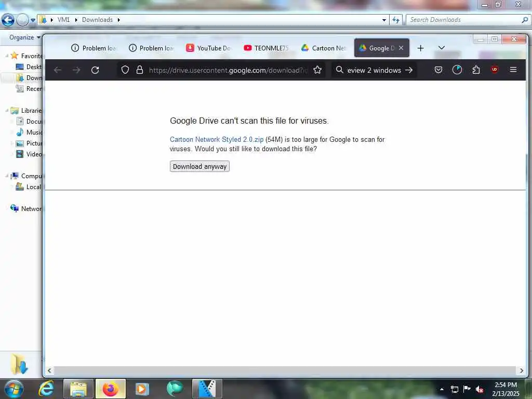Switch to Cartoon Network Drive tab
This screenshot has width=532, height=399.
(324, 48)
